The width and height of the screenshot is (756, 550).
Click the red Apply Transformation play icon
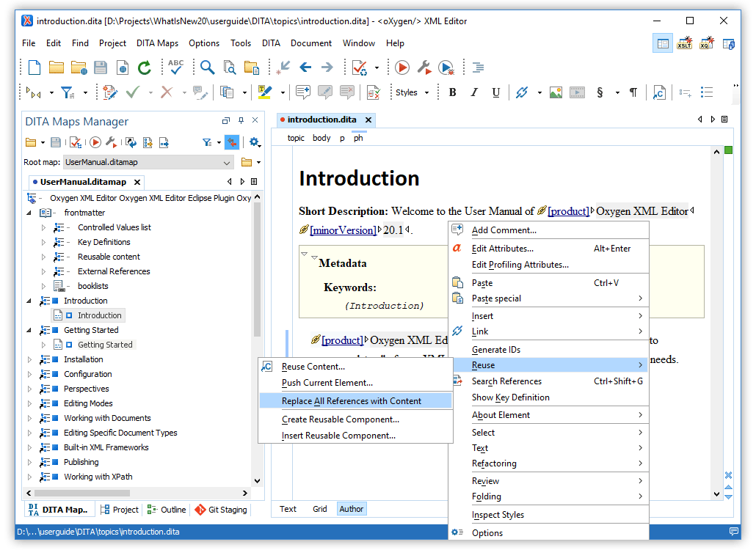pos(401,67)
